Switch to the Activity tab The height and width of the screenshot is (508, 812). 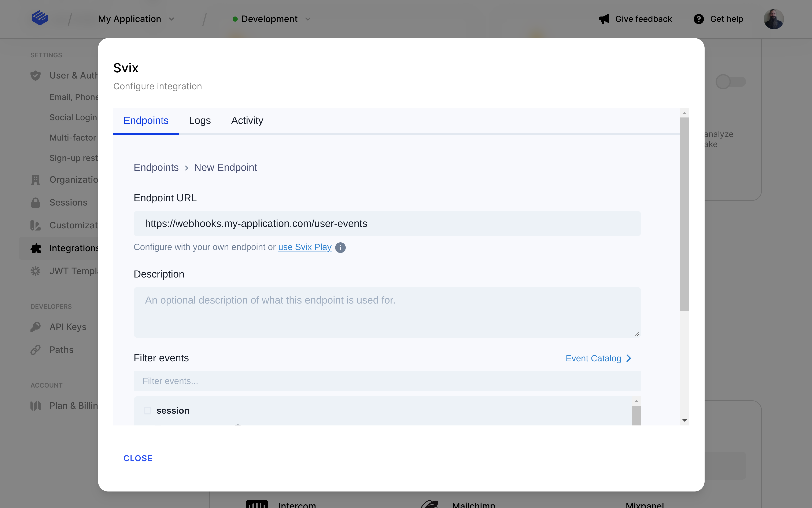click(x=247, y=121)
